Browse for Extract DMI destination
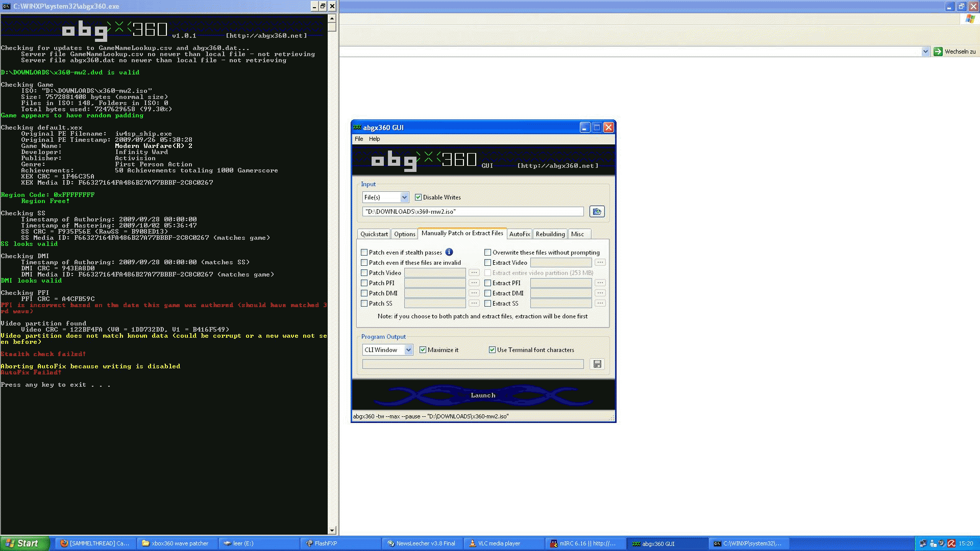Image resolution: width=980 pixels, height=551 pixels. [600, 293]
